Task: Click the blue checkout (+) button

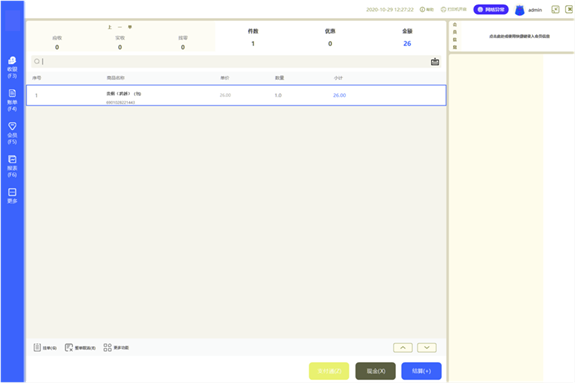Action: coord(421,371)
